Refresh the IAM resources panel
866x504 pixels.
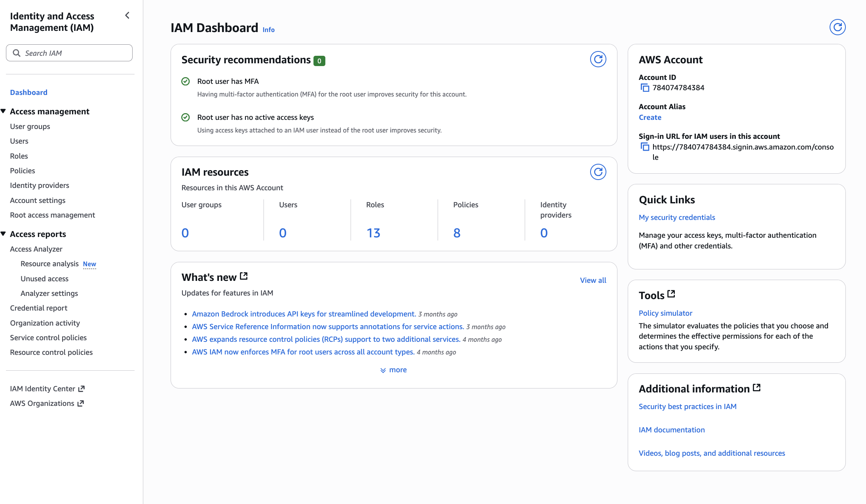pos(598,172)
